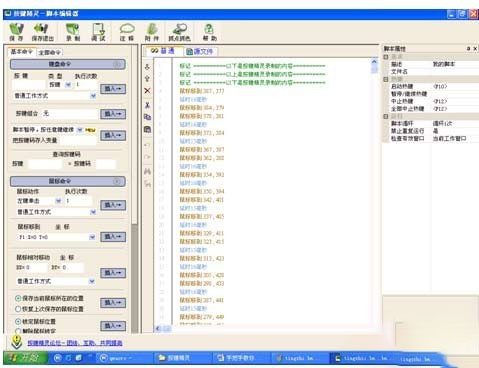Collapse the property group containing 启动热键
This screenshot has height=368, width=479.
point(386,79)
